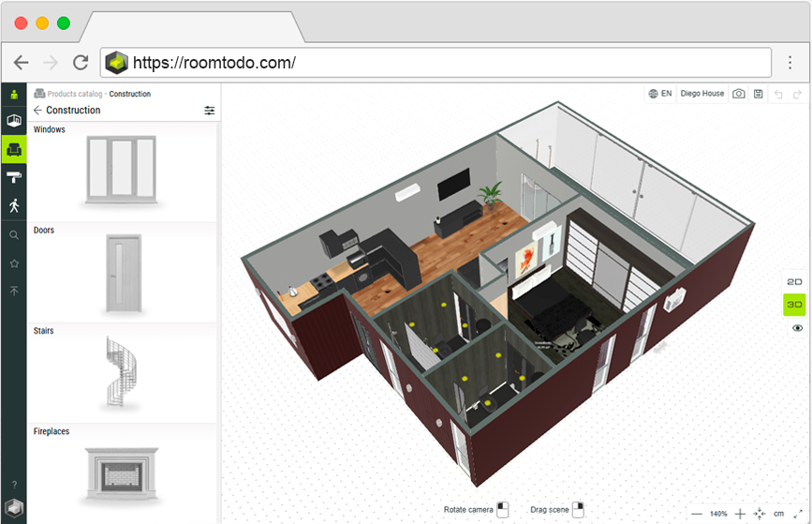Save the project with floppy disk icon

758,94
